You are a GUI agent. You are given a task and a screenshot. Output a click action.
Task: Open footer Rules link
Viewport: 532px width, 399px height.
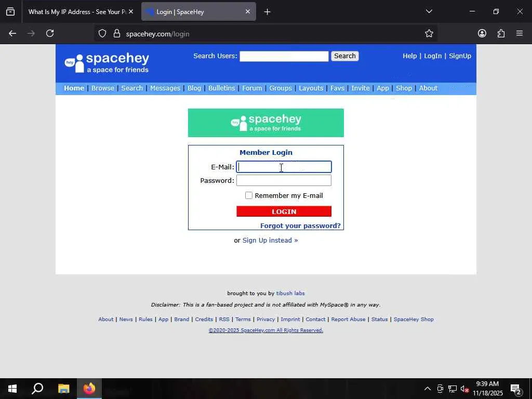(x=145, y=320)
